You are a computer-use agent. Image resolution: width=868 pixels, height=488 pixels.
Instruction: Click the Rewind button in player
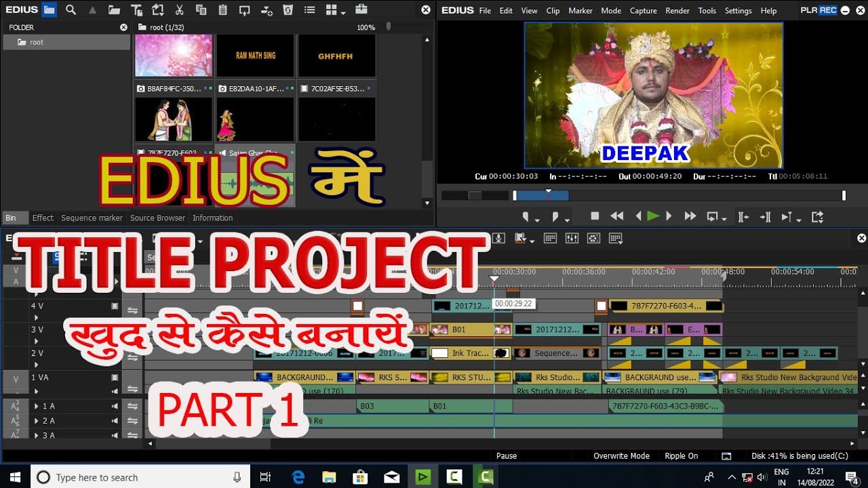pyautogui.click(x=616, y=216)
